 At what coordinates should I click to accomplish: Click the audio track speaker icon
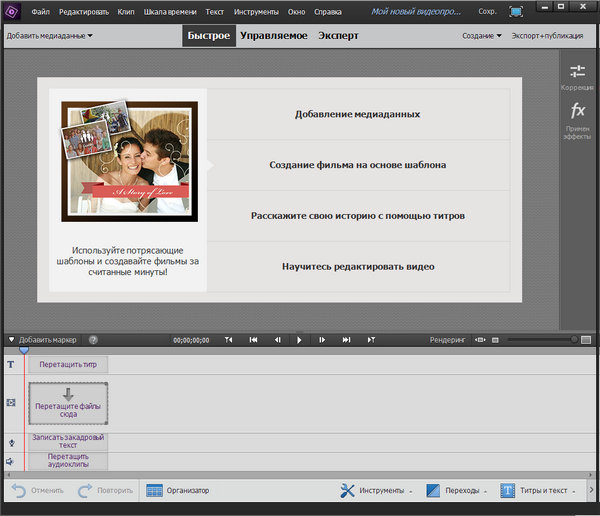(11, 461)
